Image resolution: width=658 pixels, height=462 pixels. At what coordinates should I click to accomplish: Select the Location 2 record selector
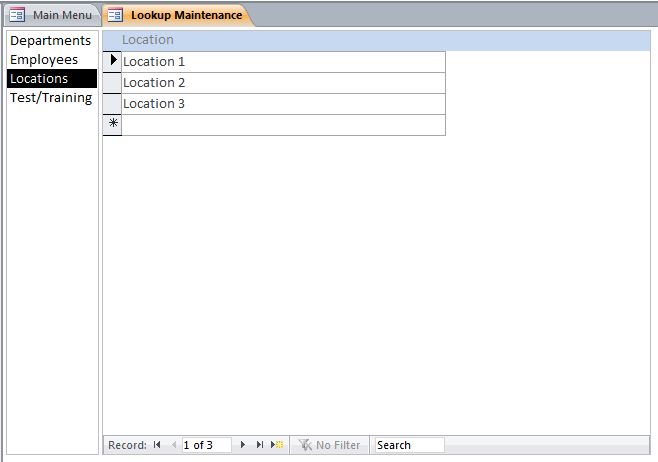112,83
